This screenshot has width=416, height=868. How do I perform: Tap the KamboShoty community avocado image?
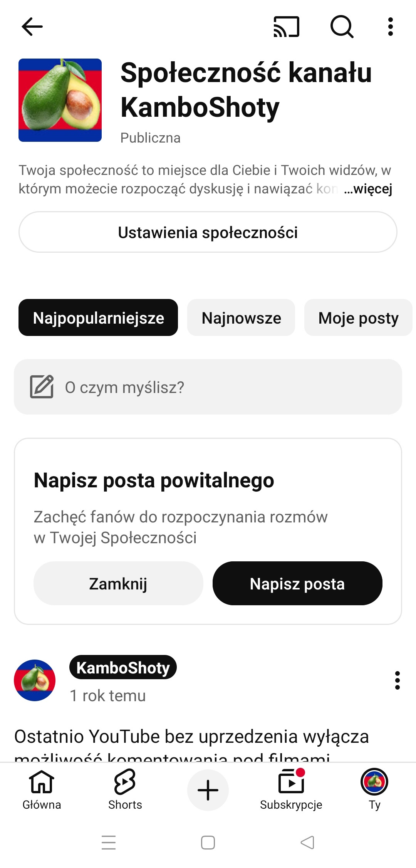pos(60,100)
